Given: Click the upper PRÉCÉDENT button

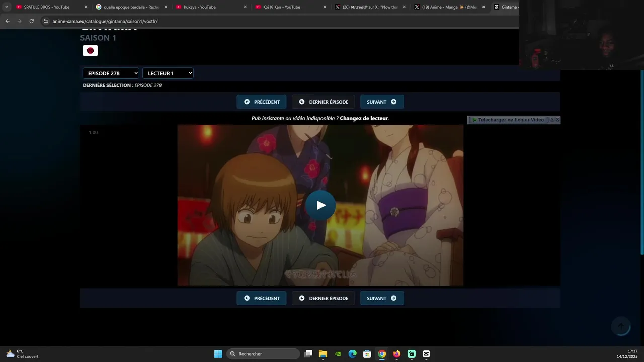Looking at the screenshot, I should [262, 102].
